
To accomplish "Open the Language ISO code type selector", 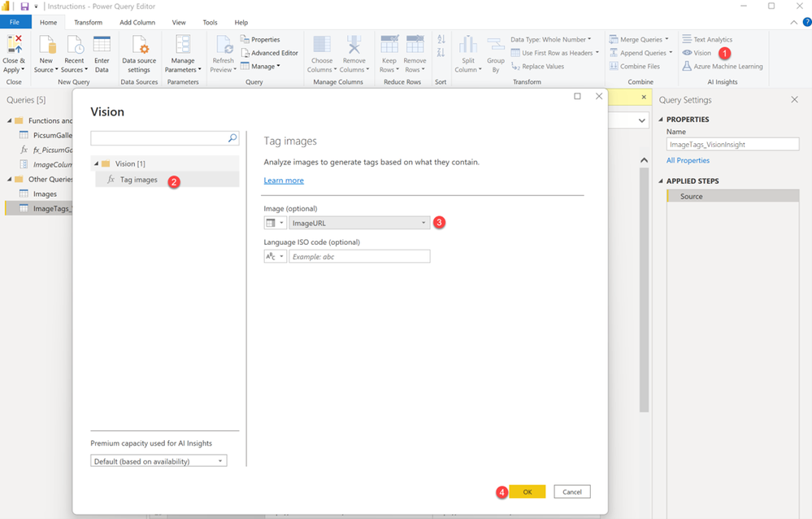I will (x=275, y=256).
